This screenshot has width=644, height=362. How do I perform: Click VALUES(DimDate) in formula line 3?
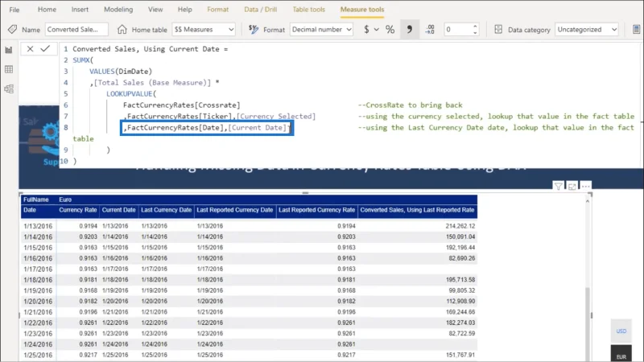121,72
